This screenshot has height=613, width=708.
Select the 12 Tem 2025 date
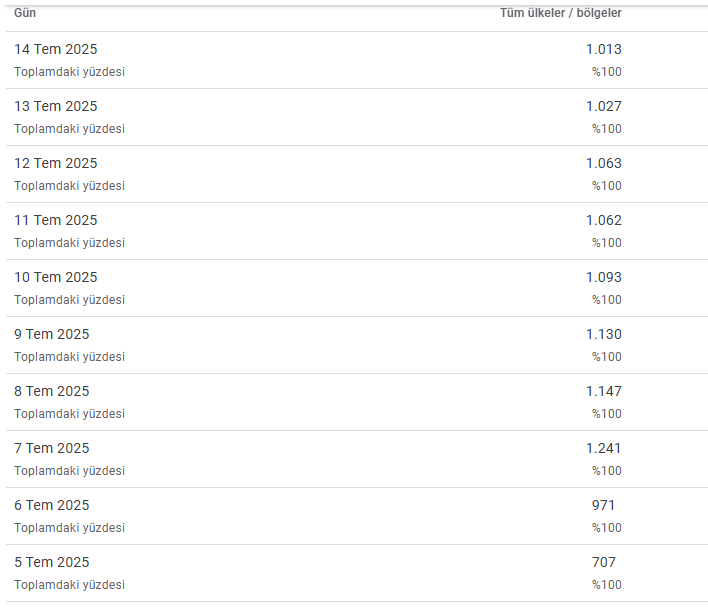[56, 163]
